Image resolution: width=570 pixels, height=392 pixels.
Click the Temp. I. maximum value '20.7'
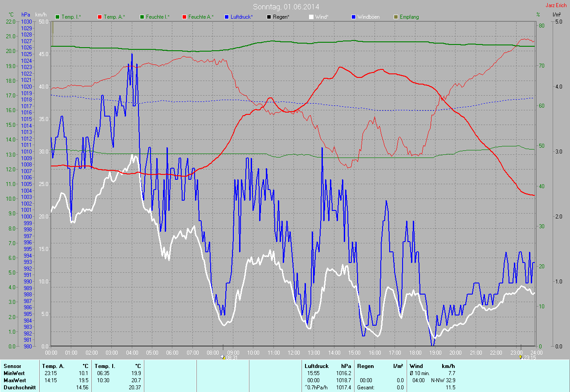(136, 380)
